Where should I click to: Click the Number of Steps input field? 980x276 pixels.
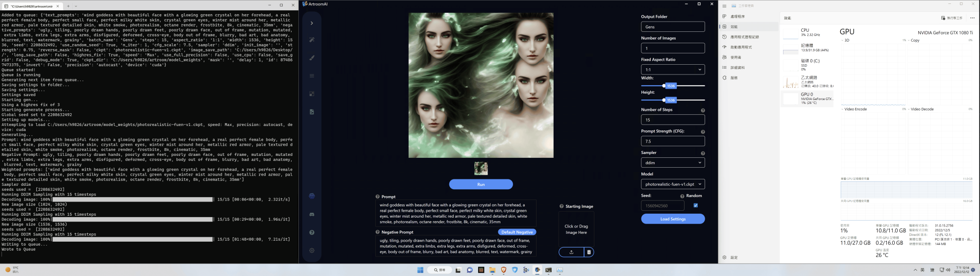pos(673,120)
